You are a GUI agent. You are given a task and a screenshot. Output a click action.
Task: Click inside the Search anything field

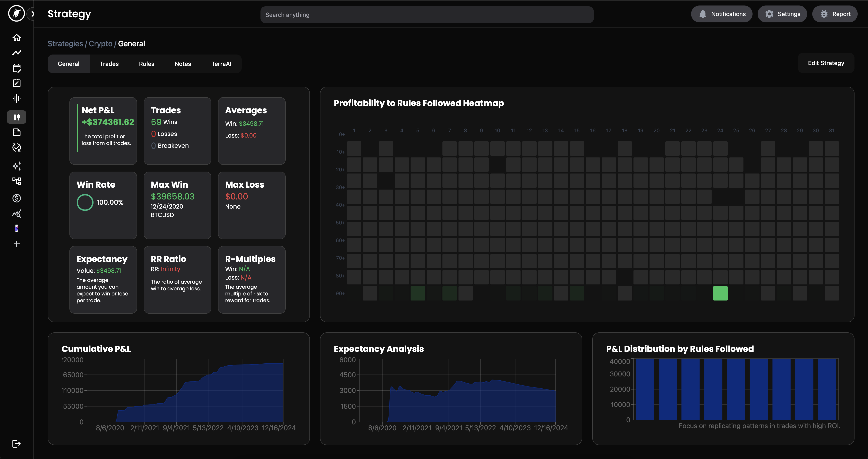click(x=427, y=15)
